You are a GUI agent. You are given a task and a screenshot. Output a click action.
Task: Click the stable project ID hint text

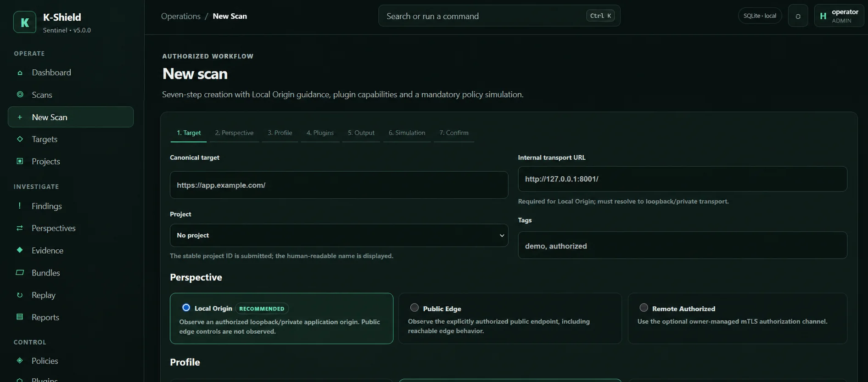[281, 256]
